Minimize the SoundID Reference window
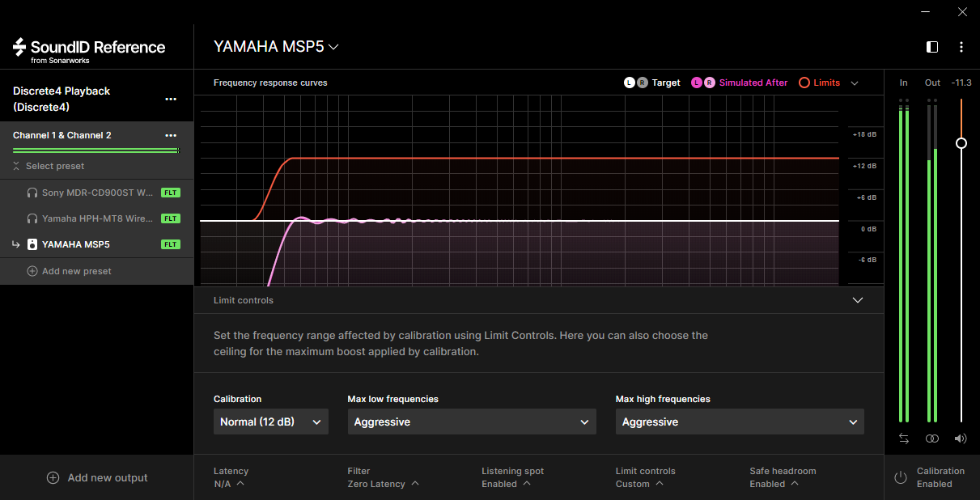This screenshot has width=980, height=500. point(926,12)
